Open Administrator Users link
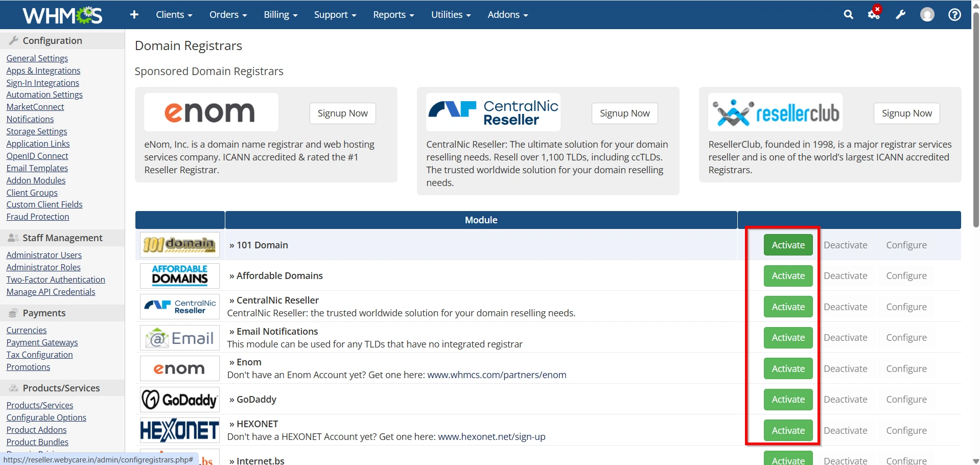 [44, 255]
